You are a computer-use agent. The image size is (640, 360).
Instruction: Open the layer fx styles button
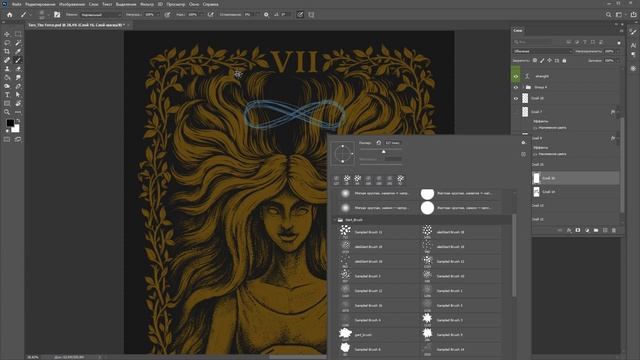click(x=569, y=230)
